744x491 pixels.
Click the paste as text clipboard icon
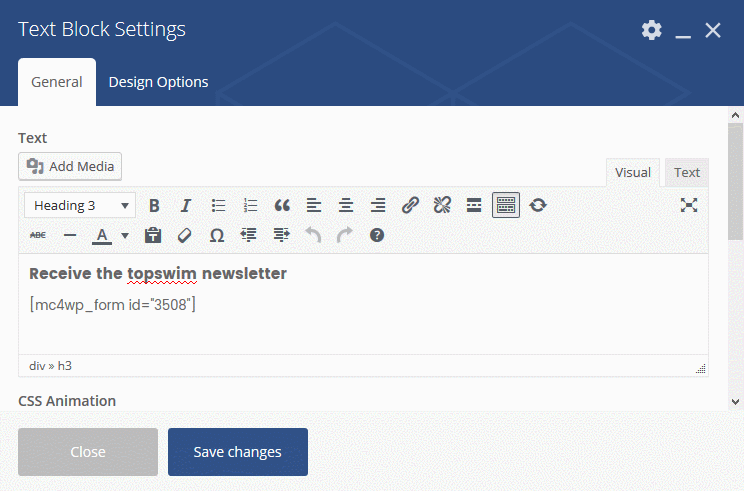[x=153, y=235]
